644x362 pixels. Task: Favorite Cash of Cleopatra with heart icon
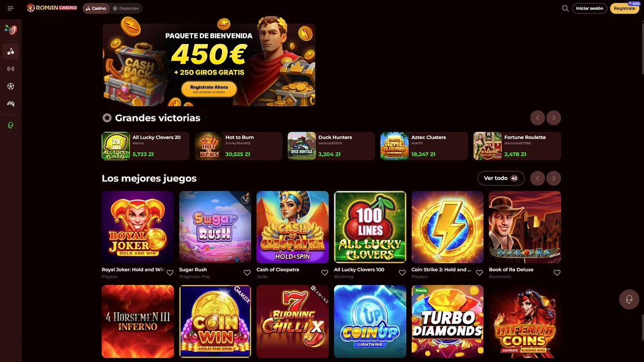pos(324,273)
